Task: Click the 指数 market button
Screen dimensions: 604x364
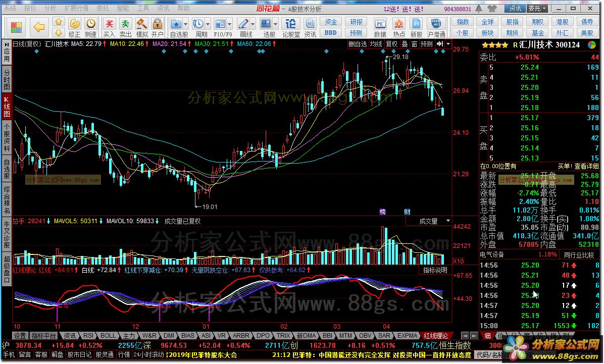Action: tap(463, 22)
